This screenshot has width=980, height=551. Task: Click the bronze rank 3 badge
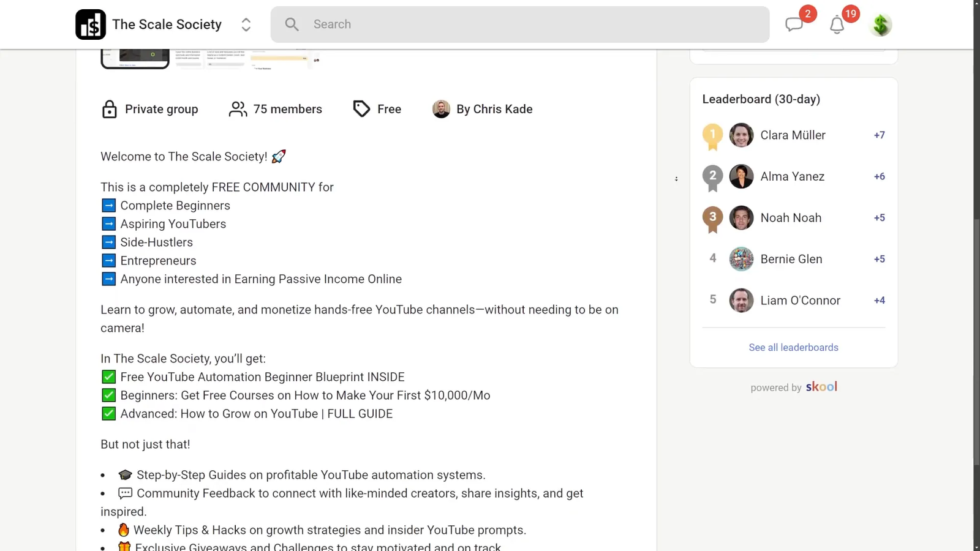click(x=712, y=219)
